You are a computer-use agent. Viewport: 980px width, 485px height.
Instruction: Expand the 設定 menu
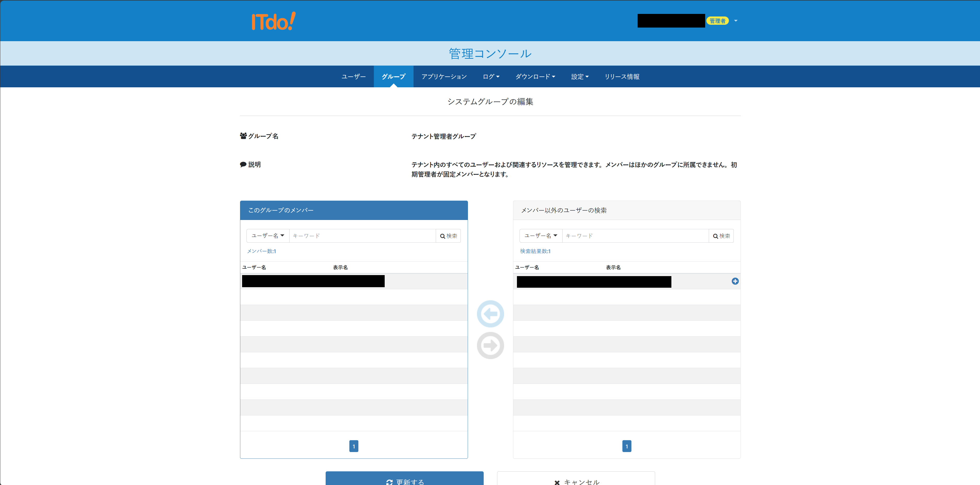point(579,77)
